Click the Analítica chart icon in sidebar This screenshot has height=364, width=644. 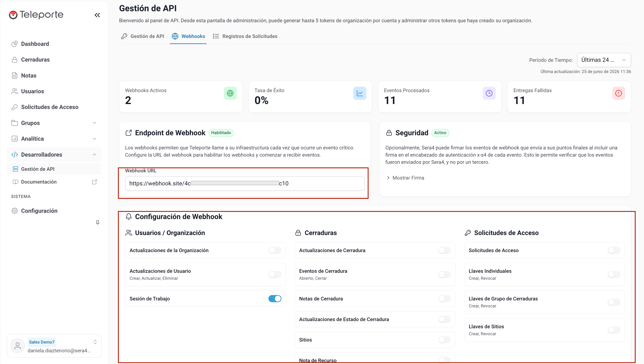pyautogui.click(x=14, y=139)
